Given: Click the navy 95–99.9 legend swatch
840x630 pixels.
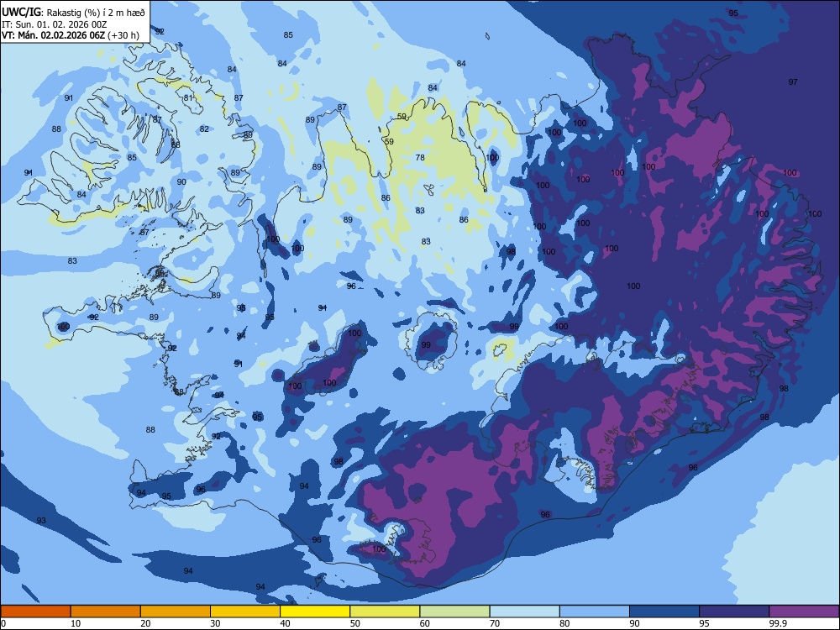Looking at the screenshot, I should (734, 612).
